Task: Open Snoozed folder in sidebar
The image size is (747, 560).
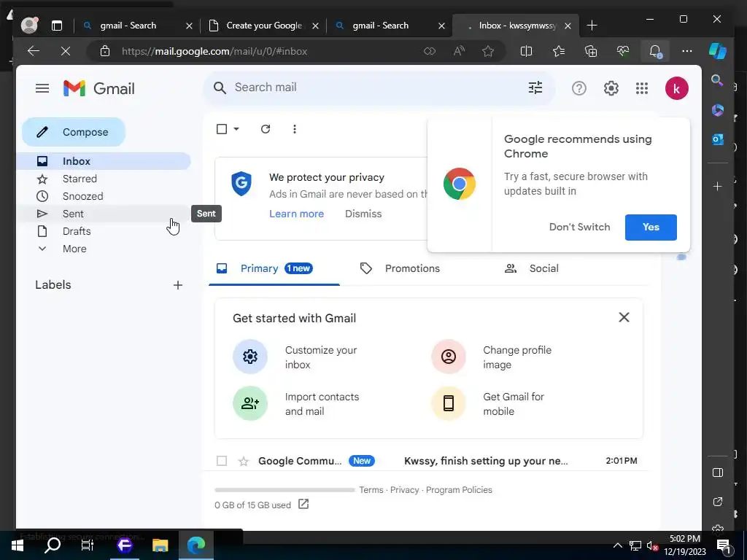Action: (x=104, y=196)
